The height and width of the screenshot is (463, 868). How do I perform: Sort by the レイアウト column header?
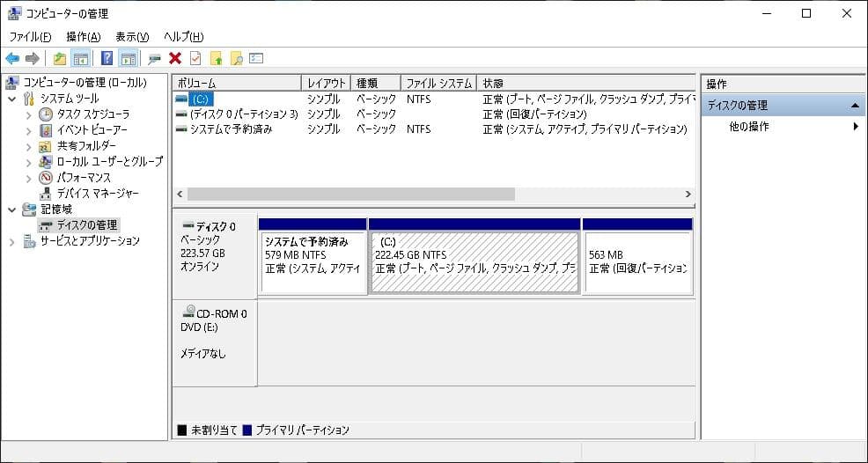click(327, 83)
